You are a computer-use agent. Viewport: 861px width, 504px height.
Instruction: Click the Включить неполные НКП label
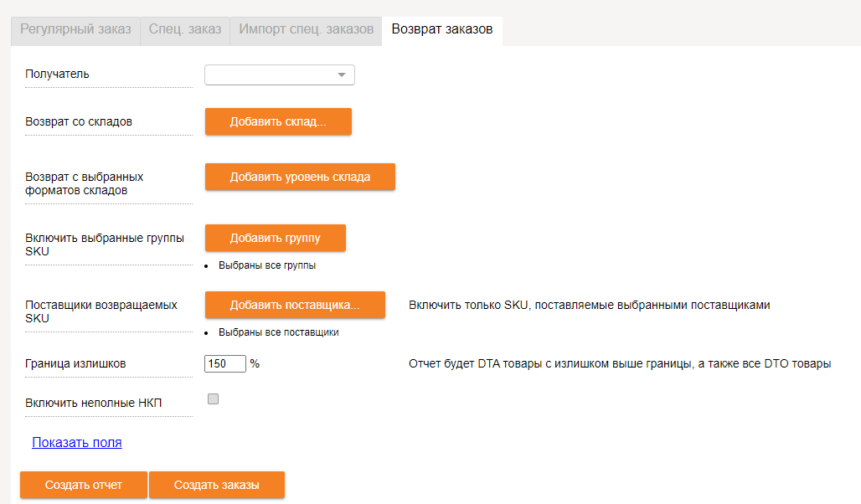tap(94, 403)
